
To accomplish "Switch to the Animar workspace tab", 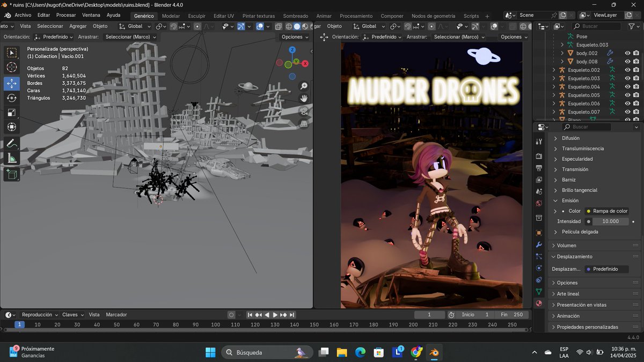I will [x=324, y=16].
